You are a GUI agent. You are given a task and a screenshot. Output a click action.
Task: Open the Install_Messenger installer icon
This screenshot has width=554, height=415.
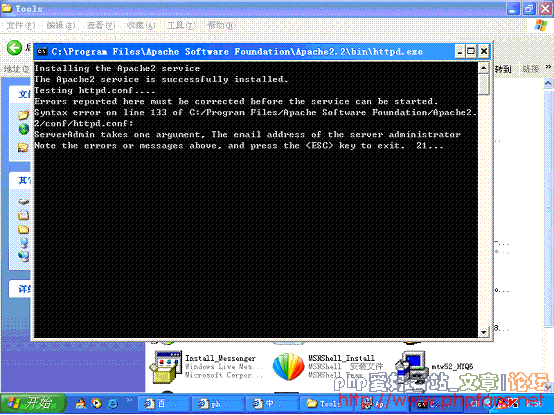point(165,367)
